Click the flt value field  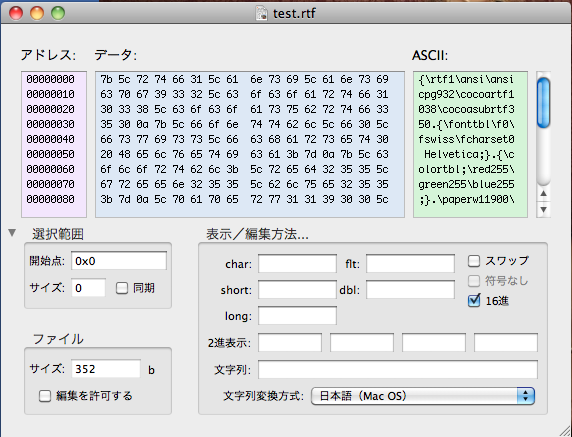click(x=410, y=264)
